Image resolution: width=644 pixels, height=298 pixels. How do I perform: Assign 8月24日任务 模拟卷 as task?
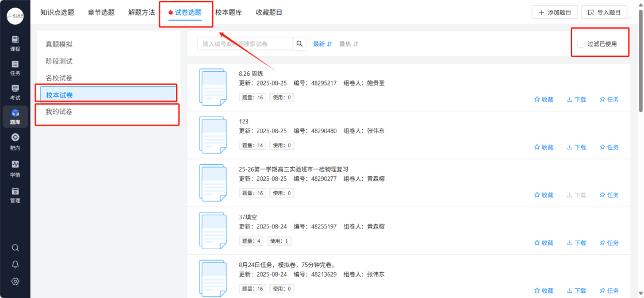click(609, 291)
